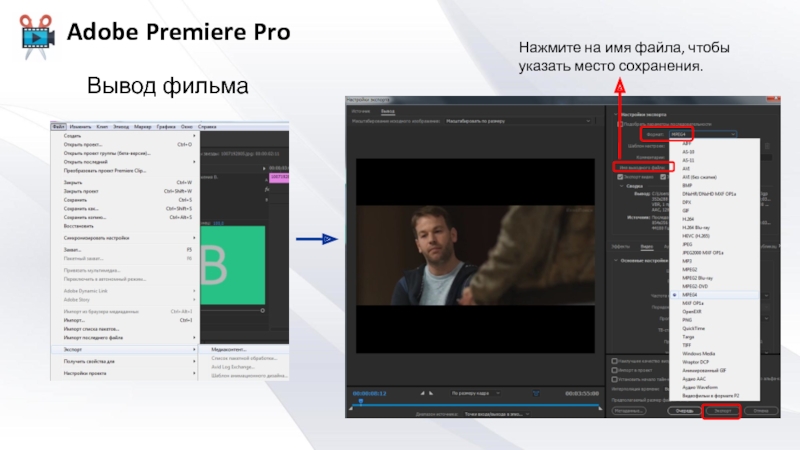
Task: Select PNG in the format list
Action: 714,320
